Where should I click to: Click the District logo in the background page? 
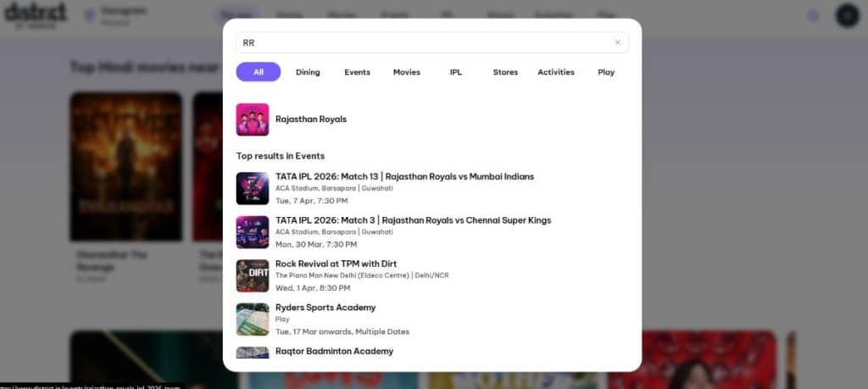36,14
